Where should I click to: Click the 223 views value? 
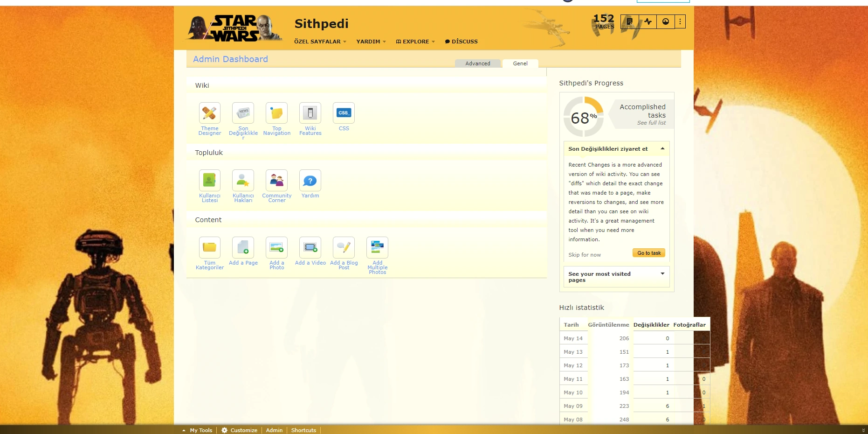click(x=624, y=406)
